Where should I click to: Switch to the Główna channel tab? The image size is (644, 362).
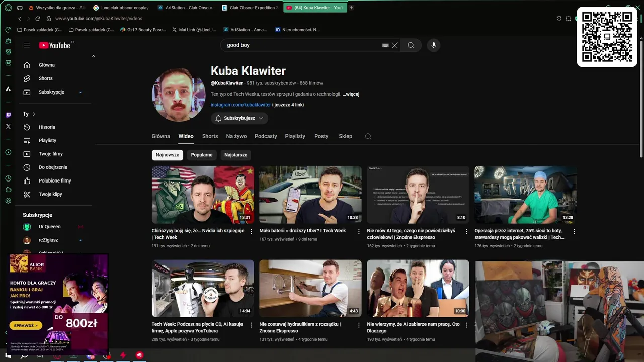161,136
